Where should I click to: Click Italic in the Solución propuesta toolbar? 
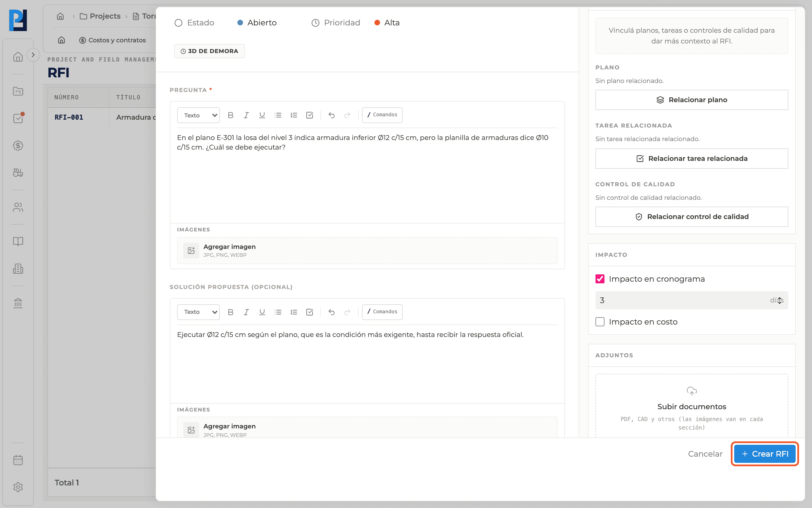(x=246, y=312)
